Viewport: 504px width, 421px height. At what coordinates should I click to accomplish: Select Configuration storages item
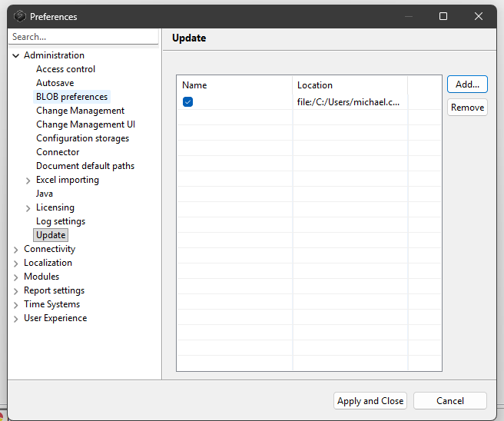tap(82, 138)
